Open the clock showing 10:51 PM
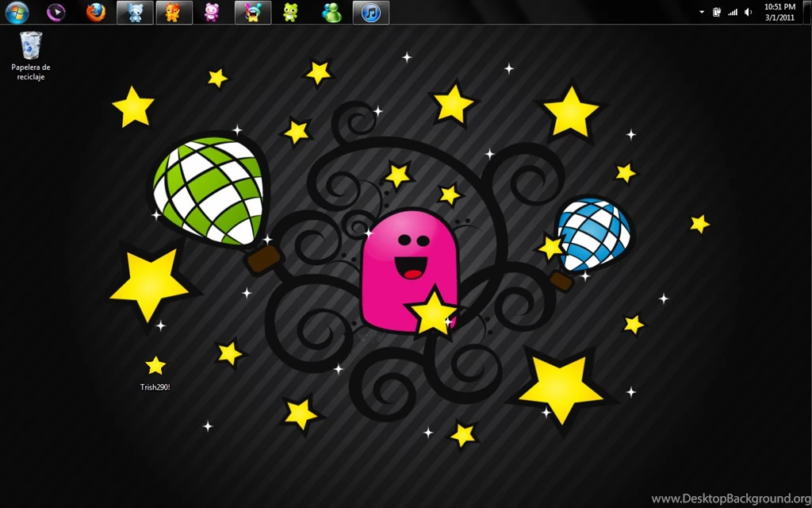The height and width of the screenshot is (508, 812). tap(779, 12)
